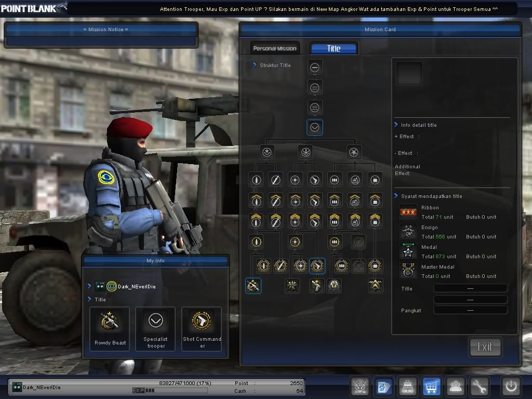
Task: Select double-chevron radio title icon
Action: tap(355, 221)
